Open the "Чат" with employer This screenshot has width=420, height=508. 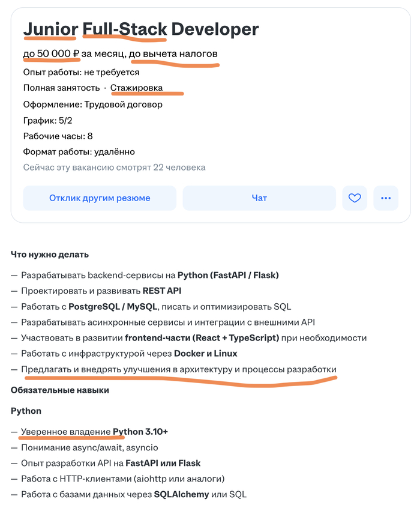click(259, 198)
